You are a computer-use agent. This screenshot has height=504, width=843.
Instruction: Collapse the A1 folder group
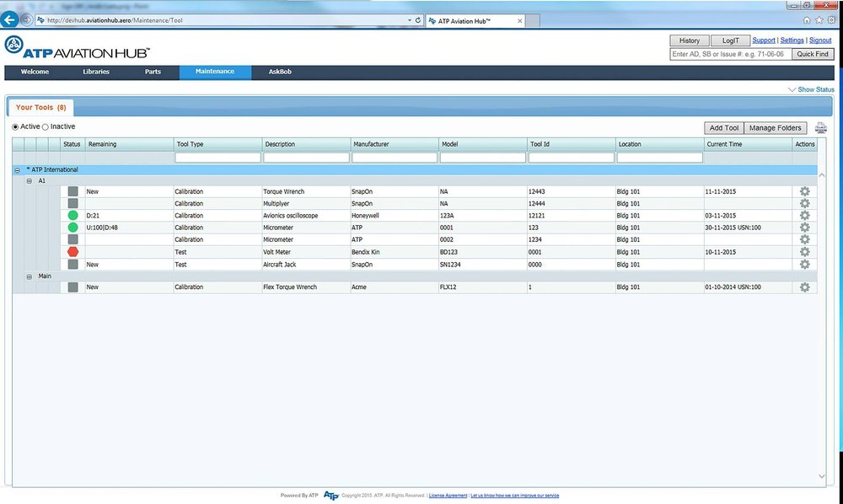(x=30, y=180)
